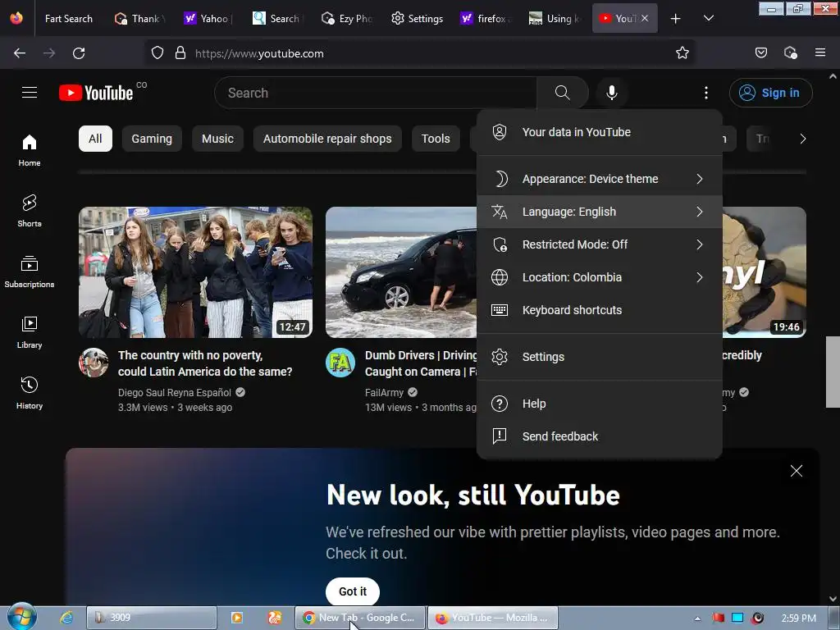Image resolution: width=840 pixels, height=630 pixels.
Task: Click Diego Saul Reyna channel avatar
Action: pyautogui.click(x=94, y=363)
